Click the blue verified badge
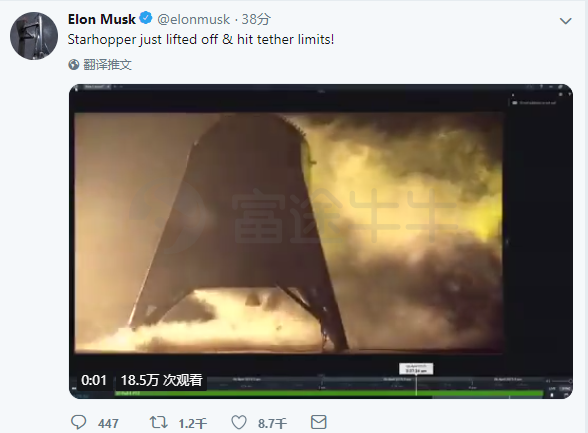The width and height of the screenshot is (588, 433). coord(146,18)
